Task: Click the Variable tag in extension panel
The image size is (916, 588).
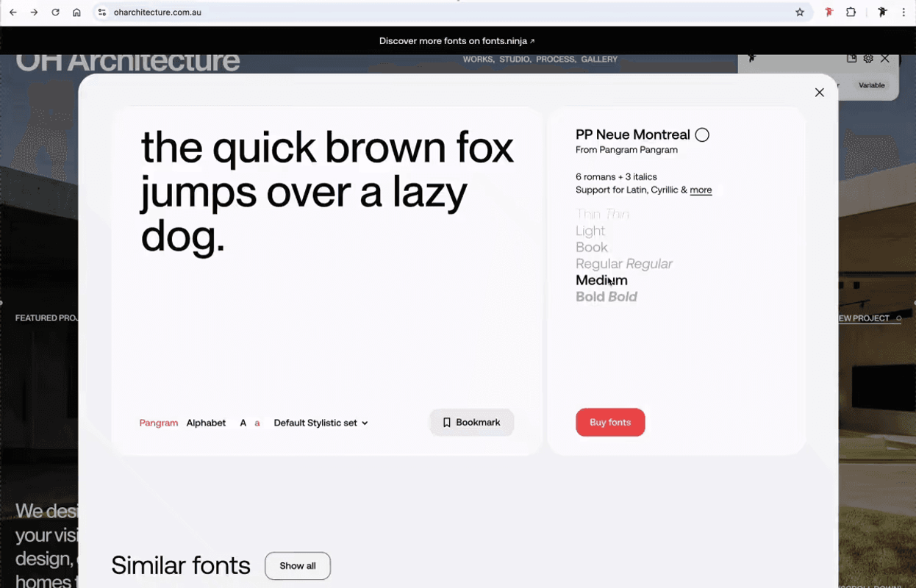Action: pyautogui.click(x=872, y=85)
